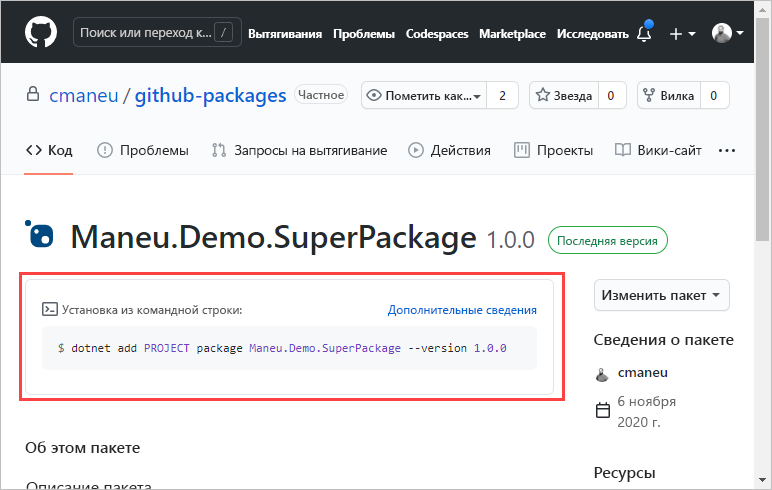Open Проблемы in top navigation bar
The width and height of the screenshot is (772, 490).
click(364, 33)
